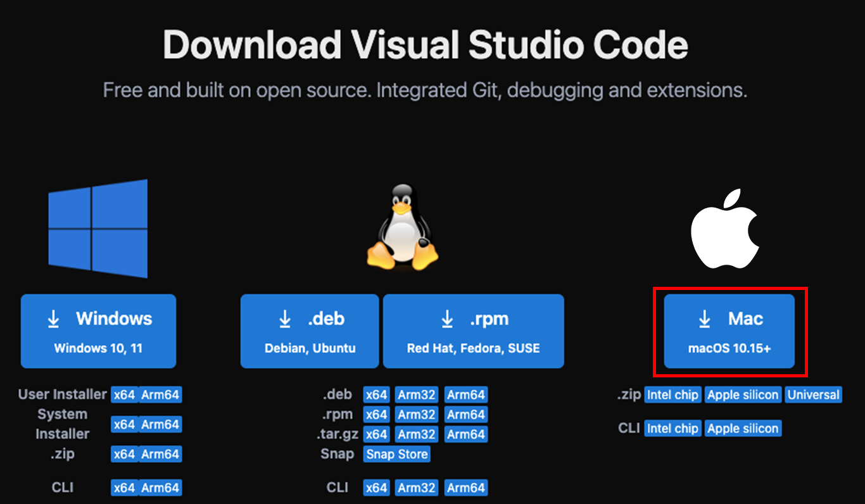The image size is (865, 504).
Task: Get Linux .deb Arm32 package
Action: point(417,395)
